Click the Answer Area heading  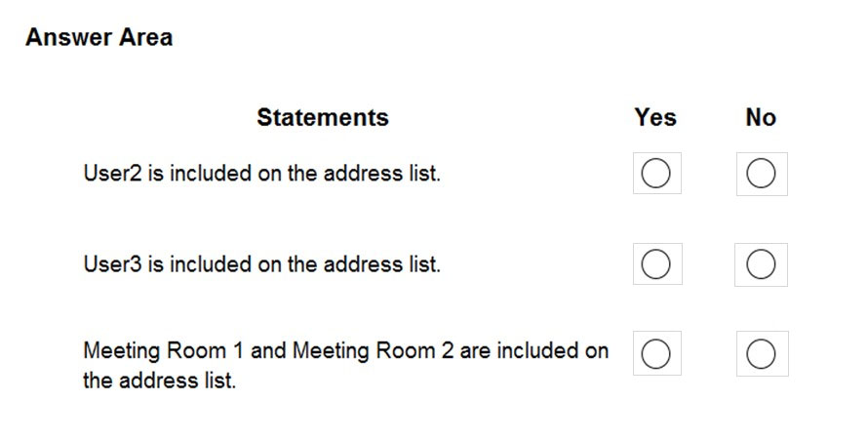coord(99,37)
